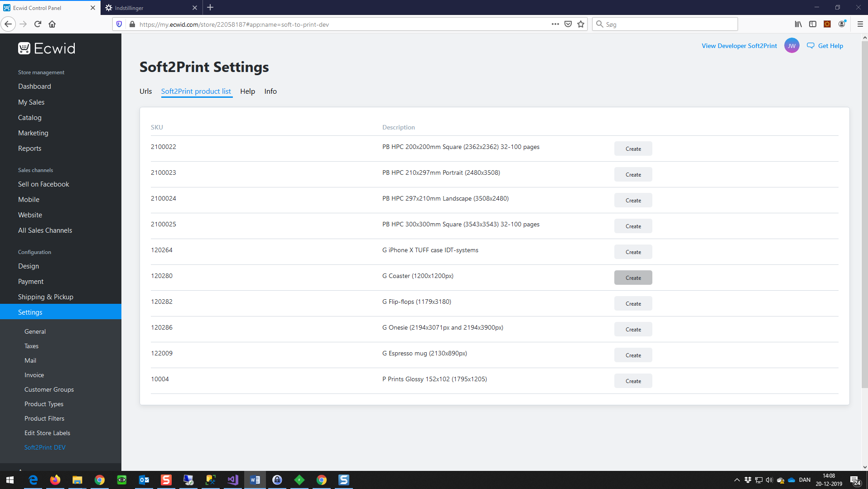Show site security padlock information
The height and width of the screenshot is (489, 868).
pos(132,24)
